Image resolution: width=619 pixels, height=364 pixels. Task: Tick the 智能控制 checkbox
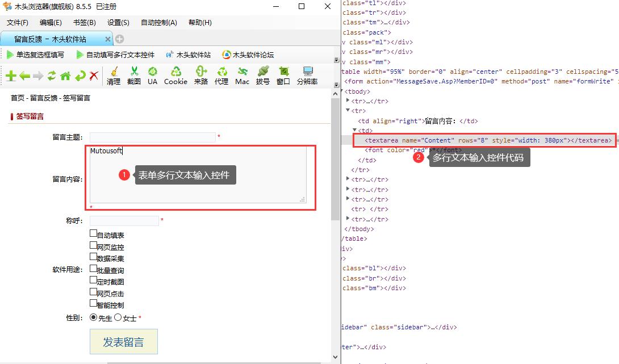click(93, 303)
